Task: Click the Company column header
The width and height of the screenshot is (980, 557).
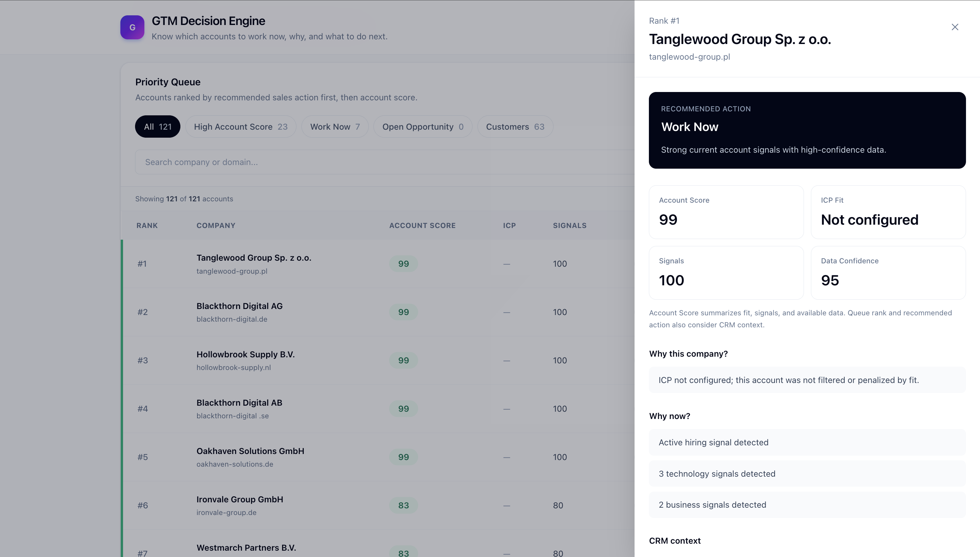Action: click(x=216, y=225)
